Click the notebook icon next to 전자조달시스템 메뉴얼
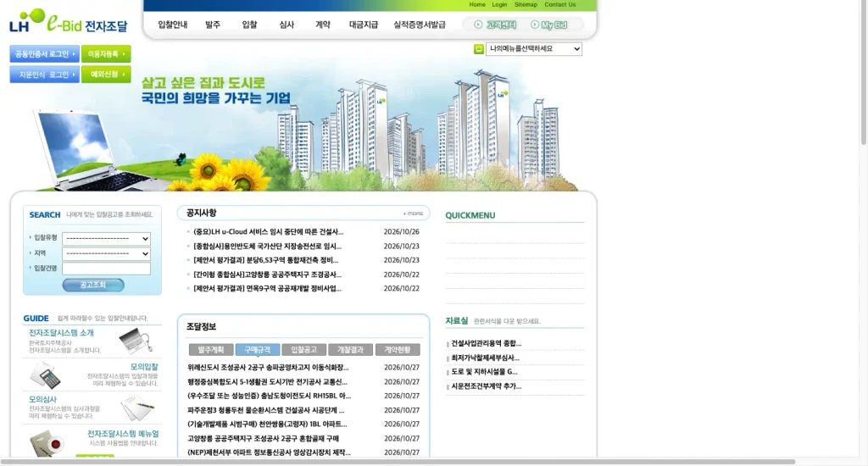 (x=47, y=443)
